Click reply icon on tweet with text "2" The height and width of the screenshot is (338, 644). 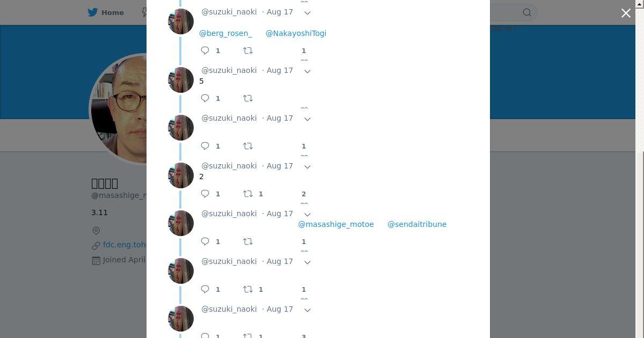point(205,194)
